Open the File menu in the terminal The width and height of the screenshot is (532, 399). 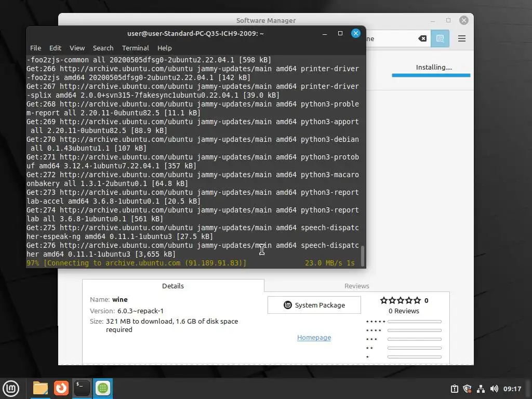35,48
